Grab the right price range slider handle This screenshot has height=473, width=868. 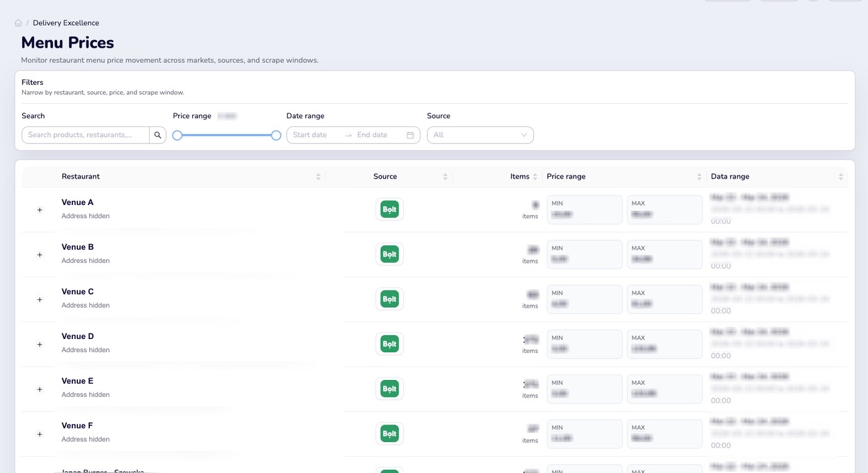[276, 135]
